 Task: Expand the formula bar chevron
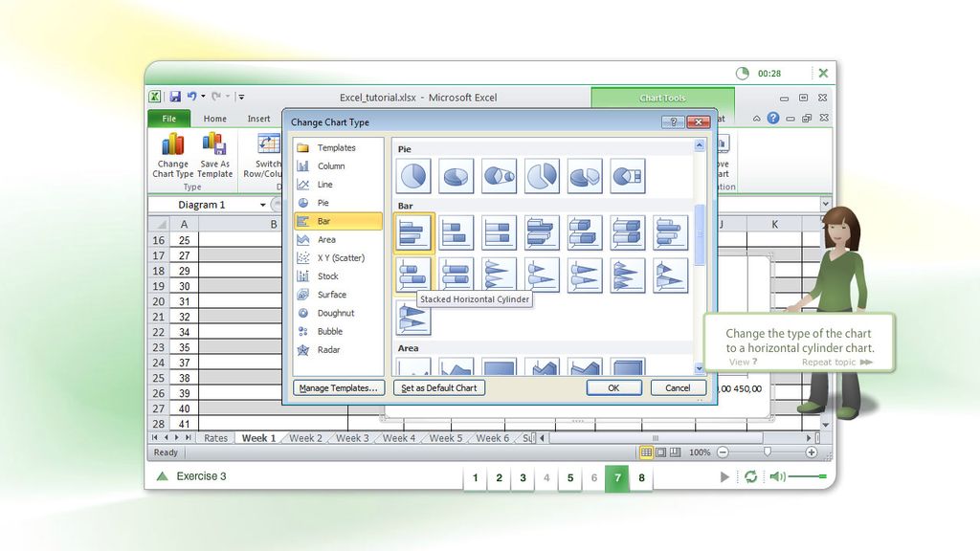826,204
